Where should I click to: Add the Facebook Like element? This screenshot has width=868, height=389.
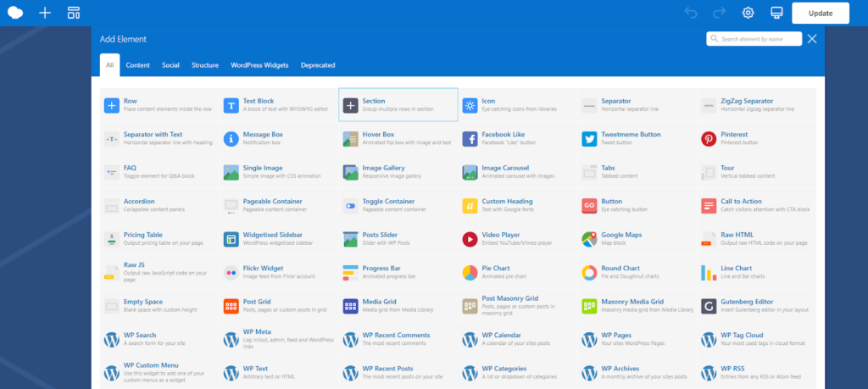[518, 138]
